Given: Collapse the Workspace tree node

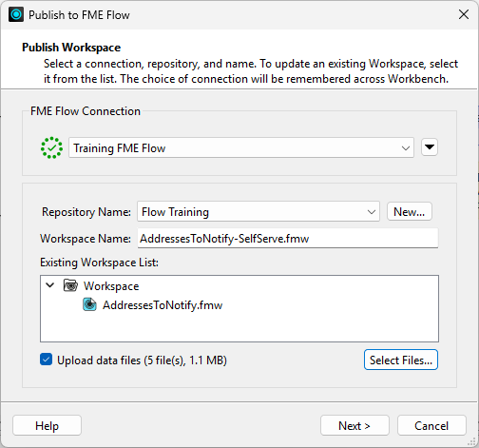Looking at the screenshot, I should pyautogui.click(x=50, y=285).
